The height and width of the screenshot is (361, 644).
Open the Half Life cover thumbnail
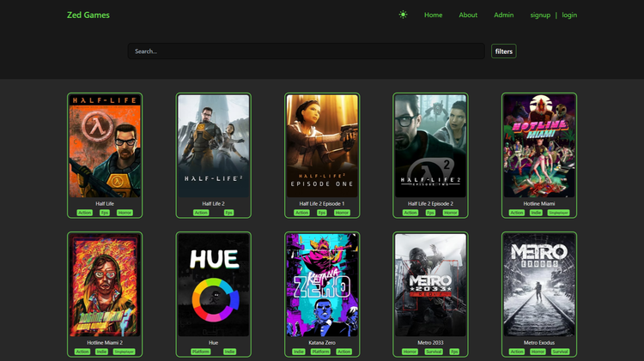tap(105, 146)
